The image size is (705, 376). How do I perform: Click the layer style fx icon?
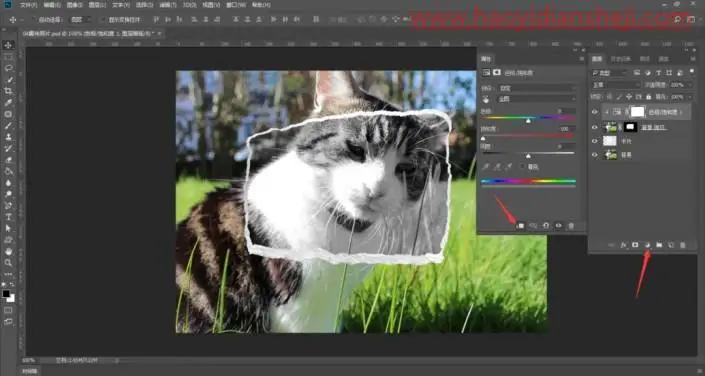(624, 245)
